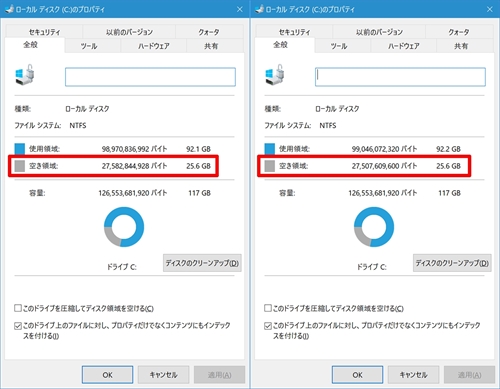This screenshot has height=389, width=500.
Task: Click the 117 GB capacity in the left window
Action: tap(199, 193)
